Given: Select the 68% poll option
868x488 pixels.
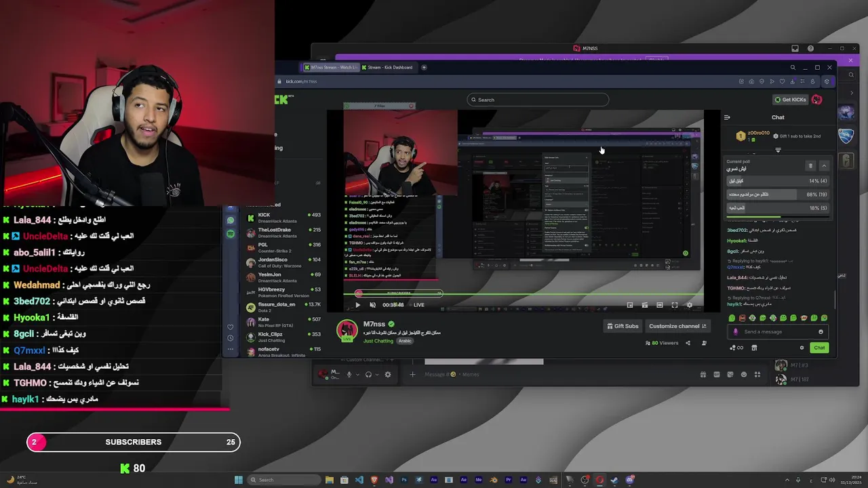Looking at the screenshot, I should (778, 195).
